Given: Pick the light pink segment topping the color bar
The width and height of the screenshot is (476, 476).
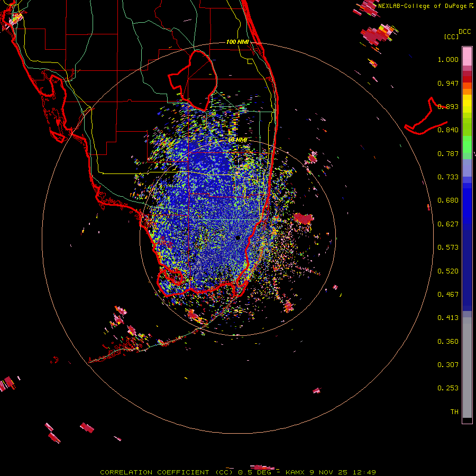Looking at the screenshot, I should tap(467, 57).
